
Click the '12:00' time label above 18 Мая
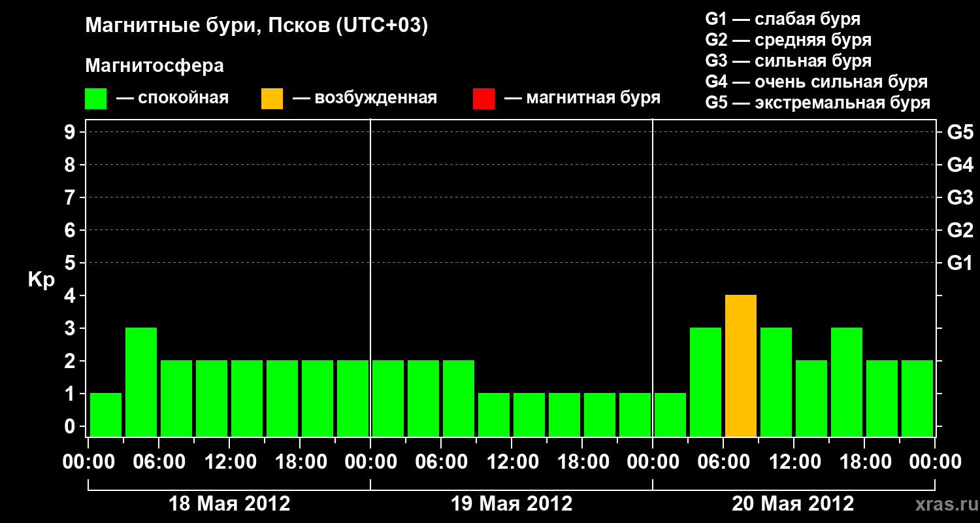(229, 462)
